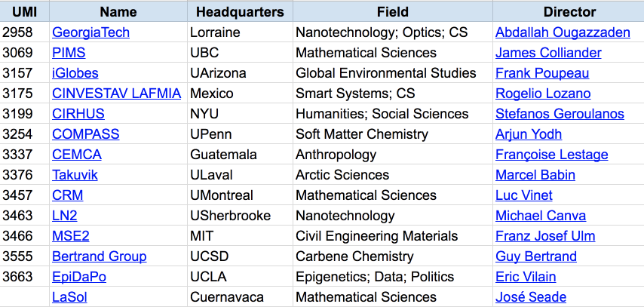This screenshot has width=644, height=307.
Task: Open the LaSol link
Action: coord(69,297)
